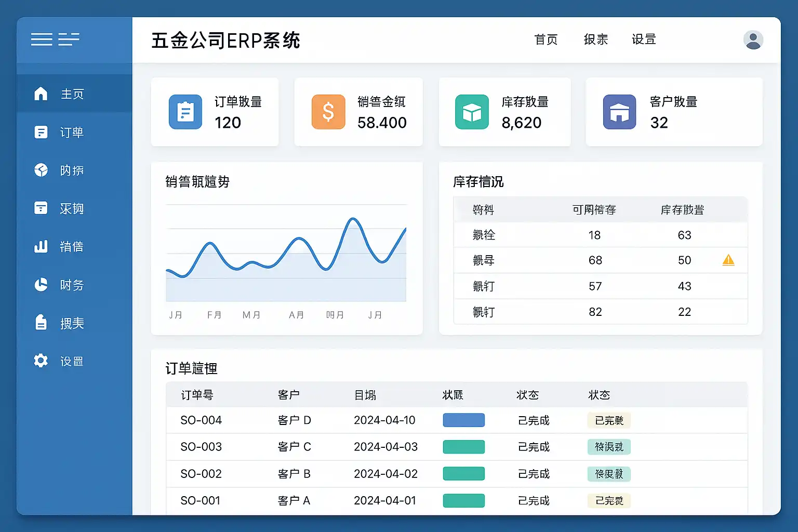Viewport: 798px width, 532px height.
Task: Click the home icon in sidebar
Action: 41,94
